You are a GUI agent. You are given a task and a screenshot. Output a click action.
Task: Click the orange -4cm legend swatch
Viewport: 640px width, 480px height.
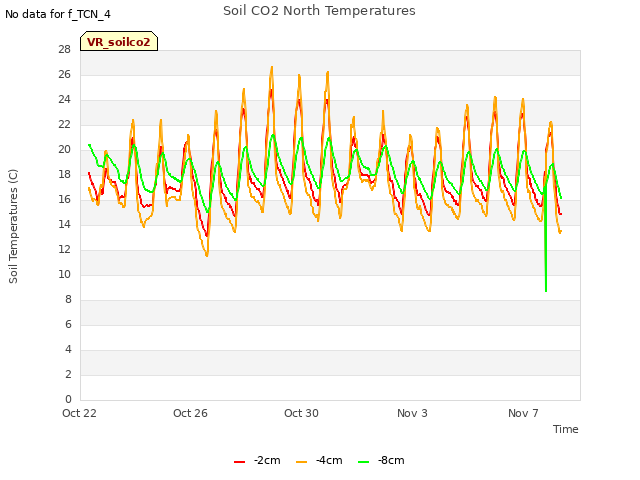point(301,462)
